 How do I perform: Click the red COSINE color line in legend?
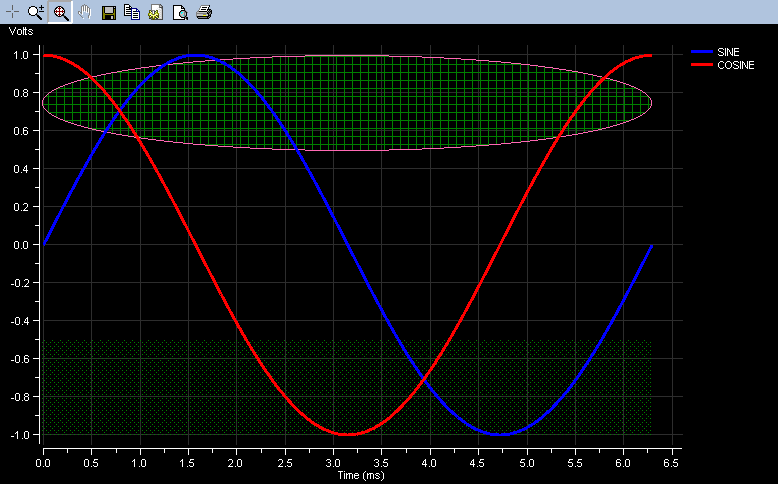(x=702, y=64)
